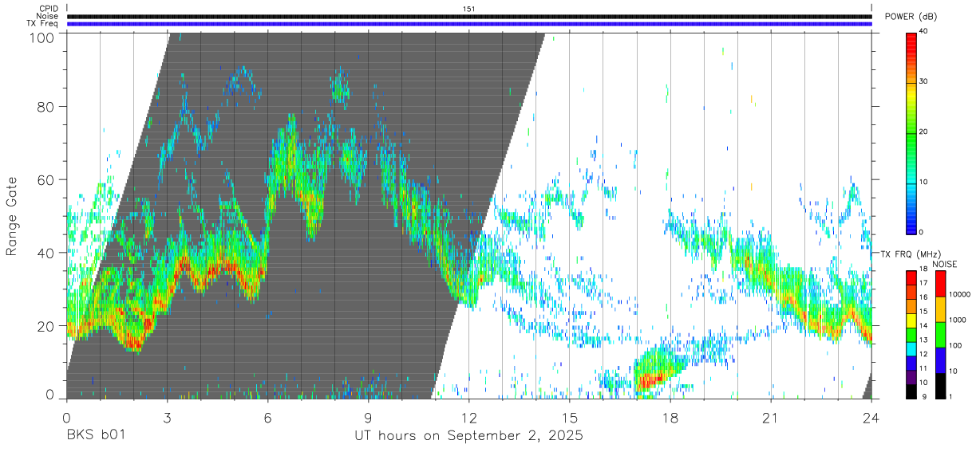This screenshot has height=452, width=980.
Task: Pick the purple swatch of the TX FRQ legend
Action: coord(912,377)
